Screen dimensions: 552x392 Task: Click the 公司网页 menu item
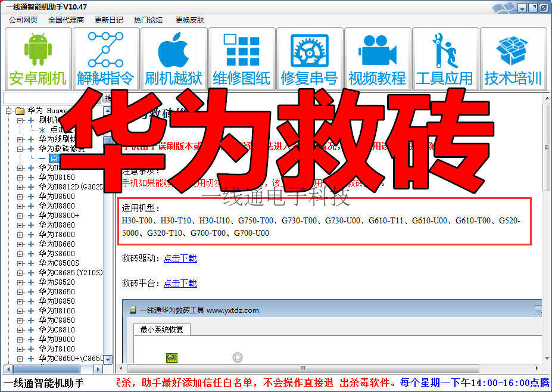23,20
